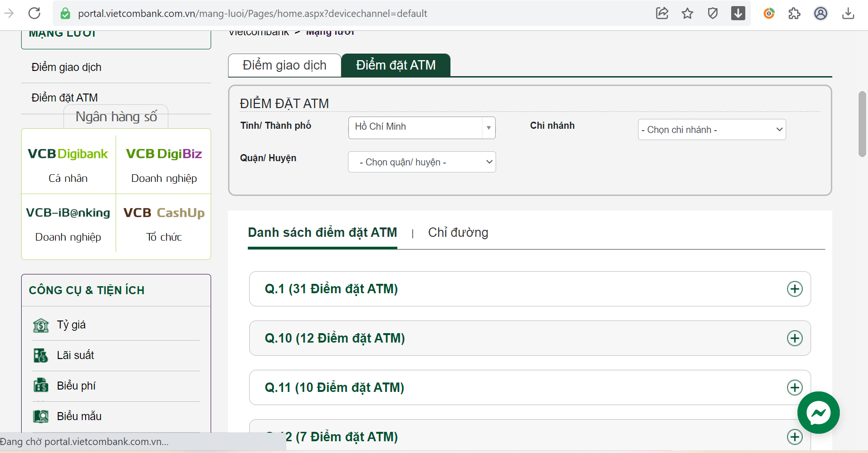This screenshot has height=453, width=868.
Task: Open VCB DigiBiz Doanh nghiệp
Action: 164,165
